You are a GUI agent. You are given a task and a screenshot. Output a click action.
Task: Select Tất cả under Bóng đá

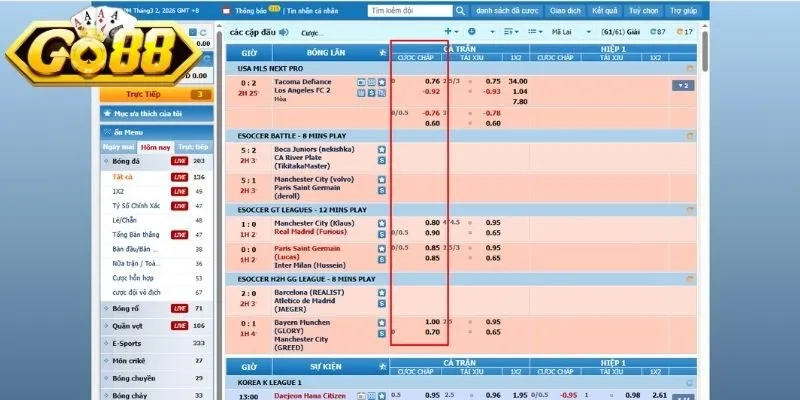click(122, 177)
